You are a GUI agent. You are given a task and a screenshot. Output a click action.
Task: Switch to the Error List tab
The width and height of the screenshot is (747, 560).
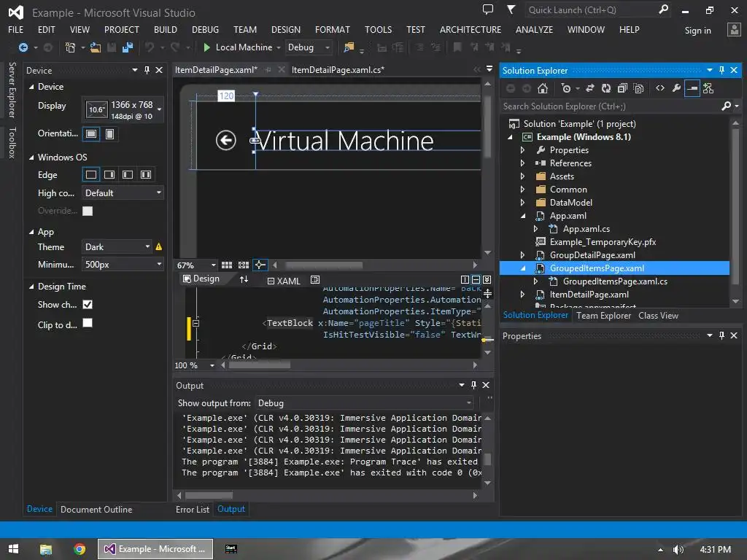coord(192,509)
